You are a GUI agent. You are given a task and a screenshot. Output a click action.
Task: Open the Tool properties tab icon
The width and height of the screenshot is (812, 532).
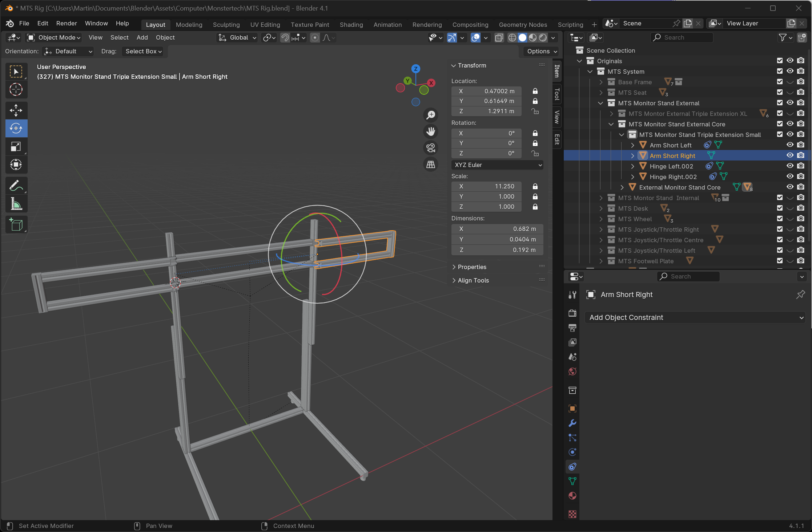(x=572, y=295)
